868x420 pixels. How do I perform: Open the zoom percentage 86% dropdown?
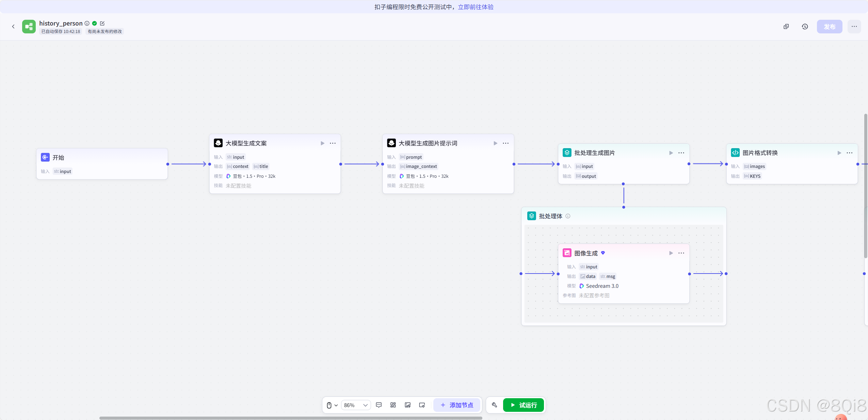point(356,405)
